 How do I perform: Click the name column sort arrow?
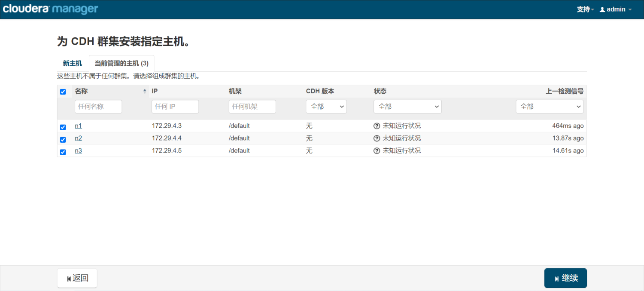(145, 91)
